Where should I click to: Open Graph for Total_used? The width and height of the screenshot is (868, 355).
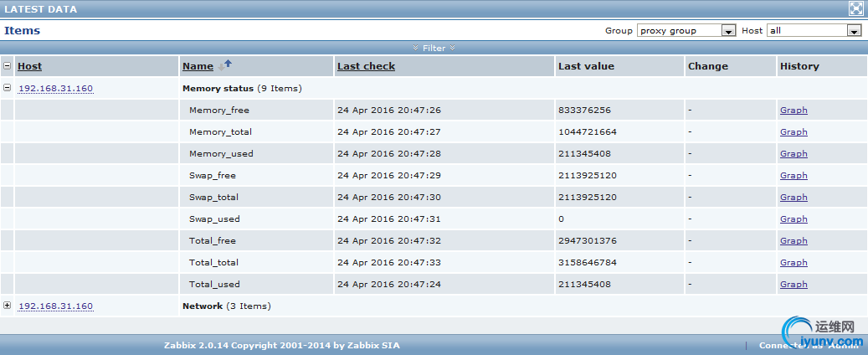[794, 284]
